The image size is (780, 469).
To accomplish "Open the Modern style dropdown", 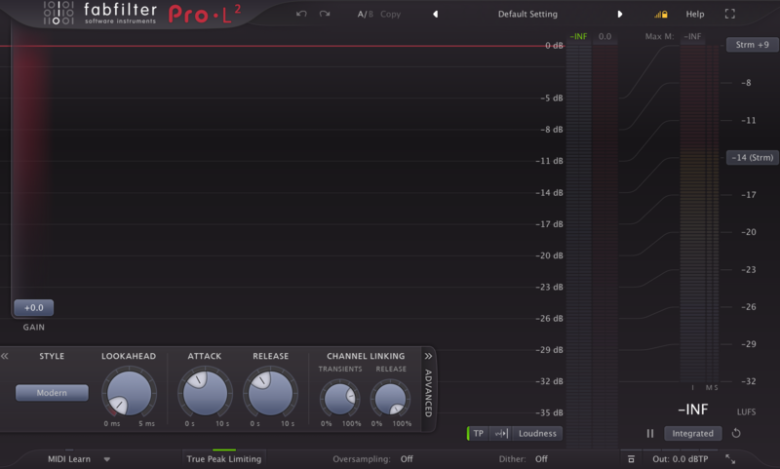I will [52, 392].
